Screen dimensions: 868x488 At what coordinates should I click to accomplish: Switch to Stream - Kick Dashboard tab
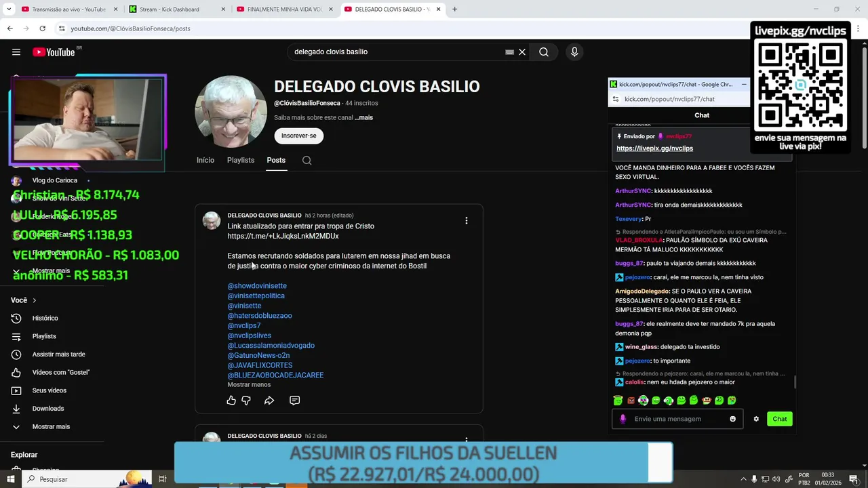[x=176, y=9]
